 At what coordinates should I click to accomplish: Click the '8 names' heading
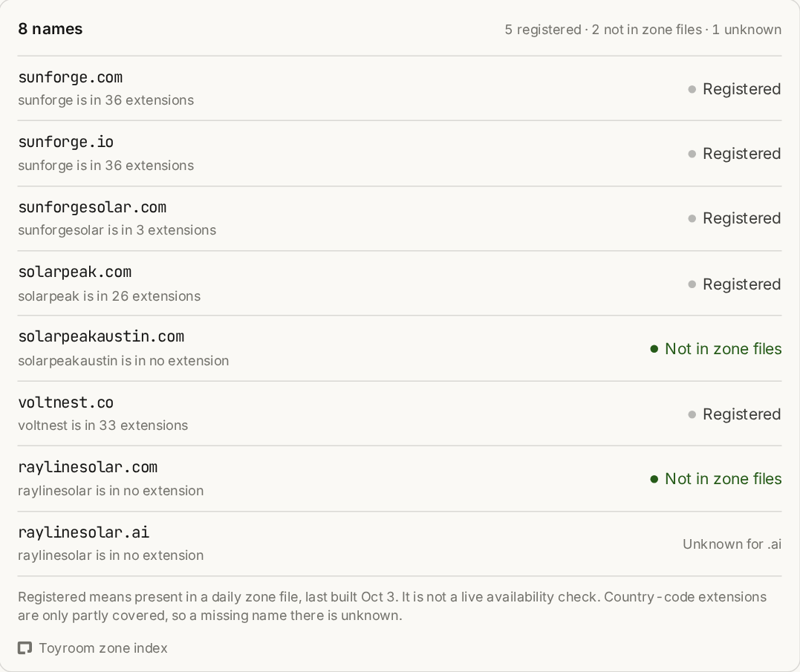click(51, 29)
